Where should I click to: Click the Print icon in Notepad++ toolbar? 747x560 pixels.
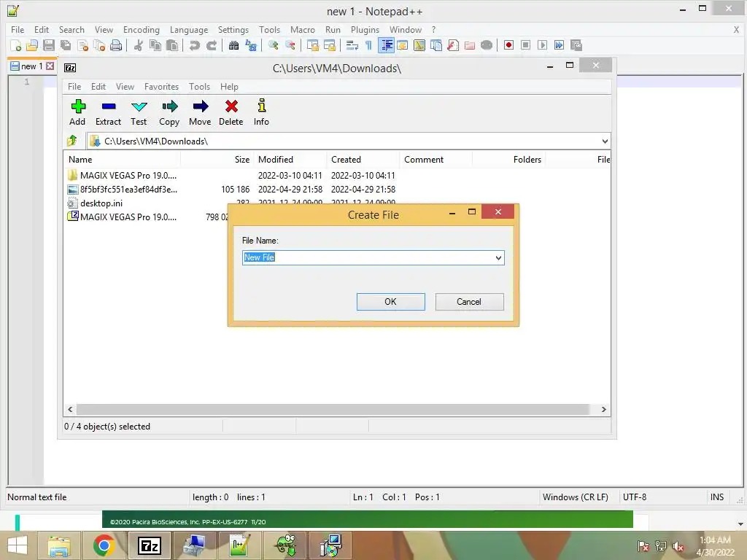pyautogui.click(x=116, y=45)
